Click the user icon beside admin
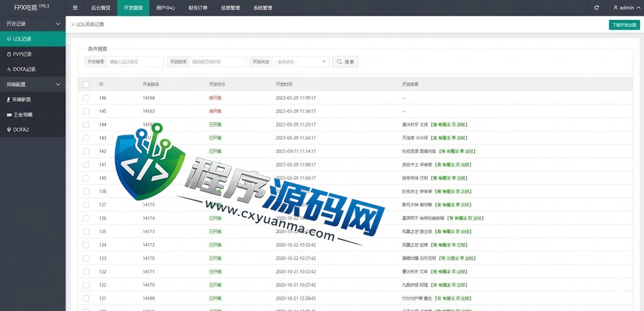Viewport: 644px width, 311px height. coord(615,8)
